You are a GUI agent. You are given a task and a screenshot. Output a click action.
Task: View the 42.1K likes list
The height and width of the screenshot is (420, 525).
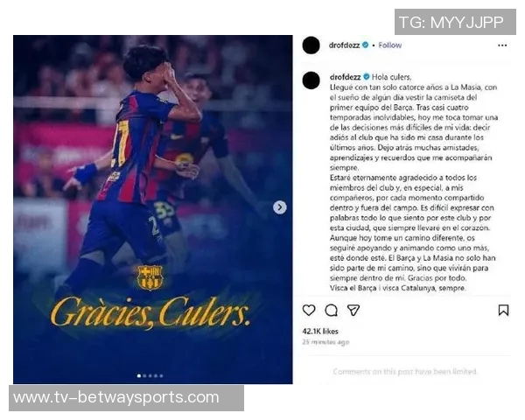(x=320, y=332)
